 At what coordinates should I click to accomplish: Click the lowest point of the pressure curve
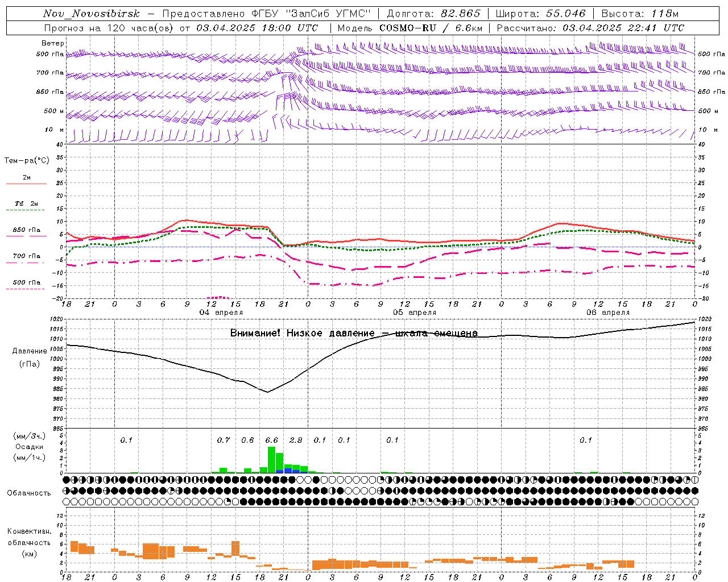(267, 392)
